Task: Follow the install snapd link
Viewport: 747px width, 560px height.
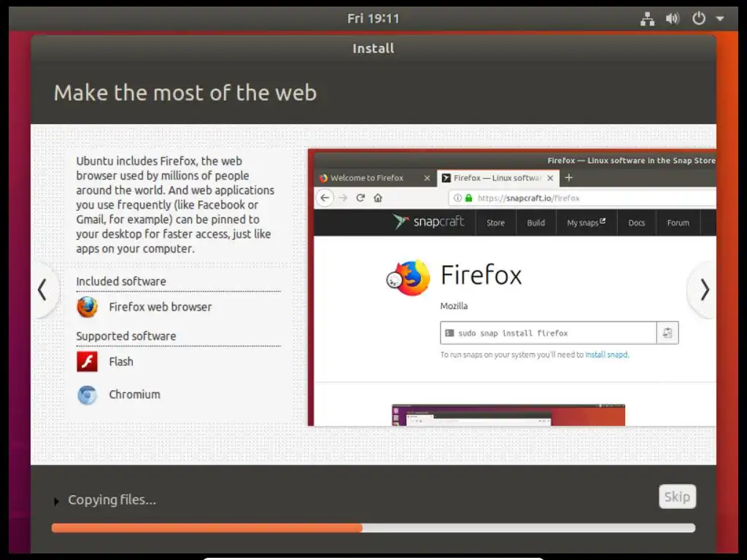Action: [x=606, y=355]
